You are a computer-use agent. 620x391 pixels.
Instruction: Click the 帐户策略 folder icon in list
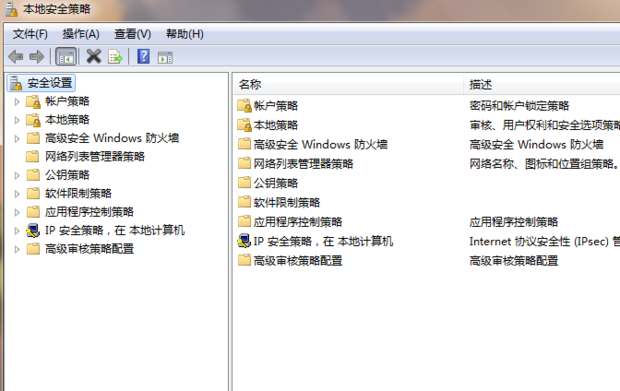click(244, 106)
